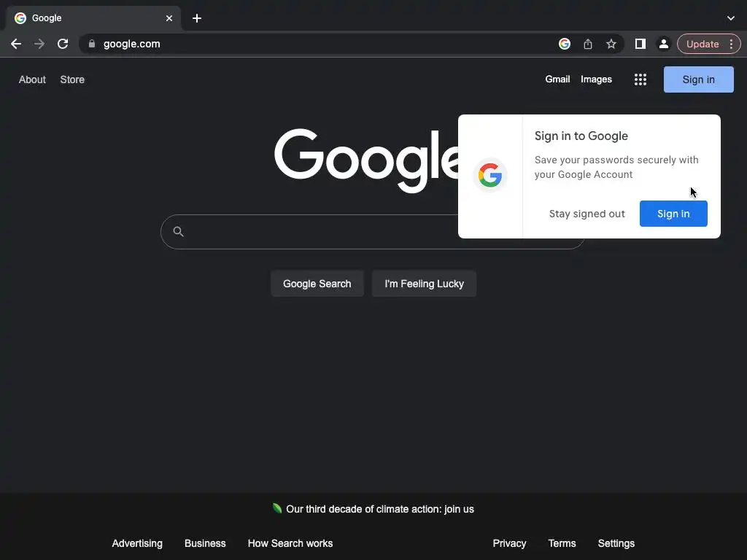747x560 pixels.
Task: Open a new tab with the plus button
Action: coord(197,18)
